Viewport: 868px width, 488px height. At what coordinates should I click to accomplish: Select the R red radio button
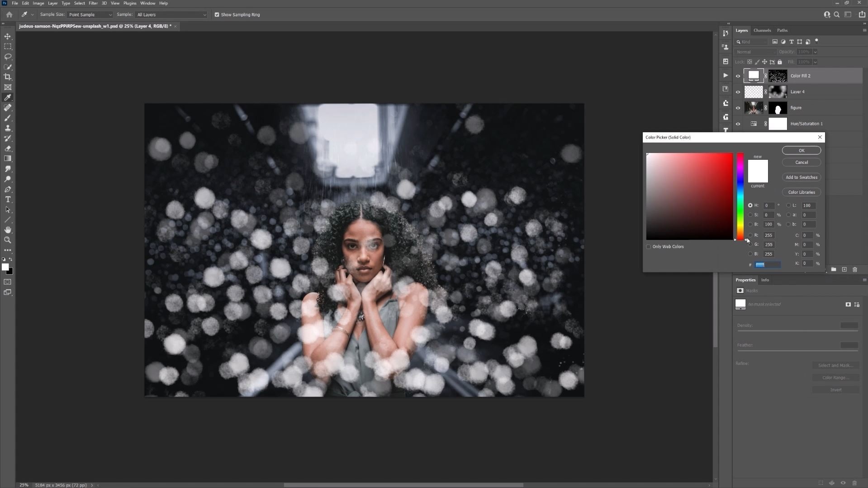[750, 235]
